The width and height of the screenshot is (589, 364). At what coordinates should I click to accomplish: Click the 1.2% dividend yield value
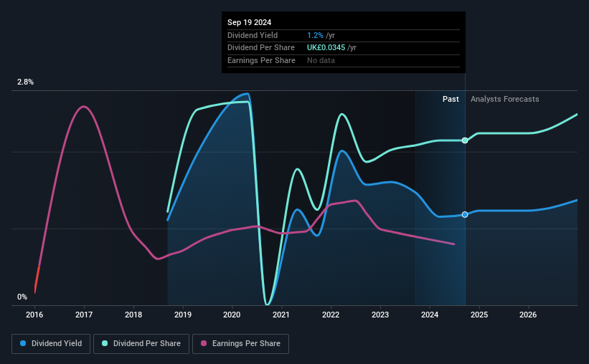point(315,35)
